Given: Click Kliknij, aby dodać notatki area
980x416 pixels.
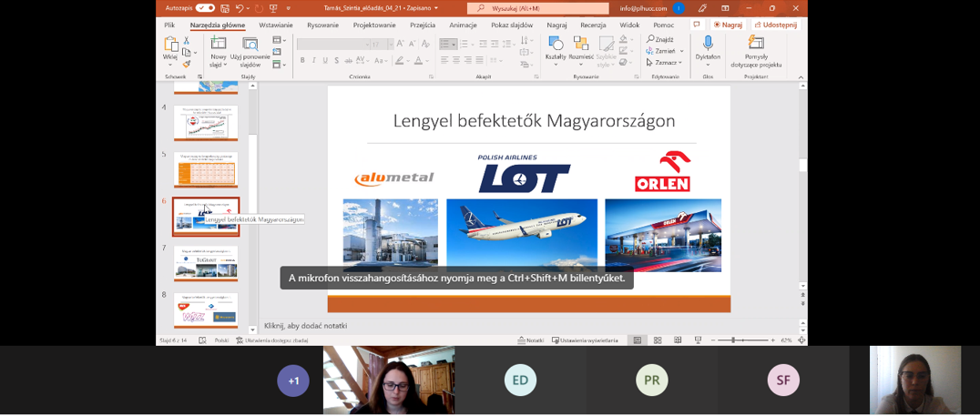Looking at the screenshot, I should [x=306, y=326].
